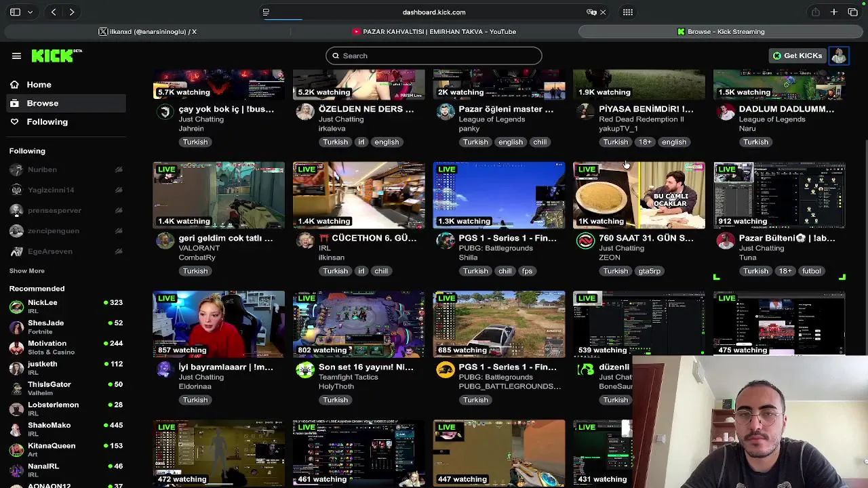Switch to the ilkanxd X tab
Viewport: 868px width, 488px height.
click(147, 31)
